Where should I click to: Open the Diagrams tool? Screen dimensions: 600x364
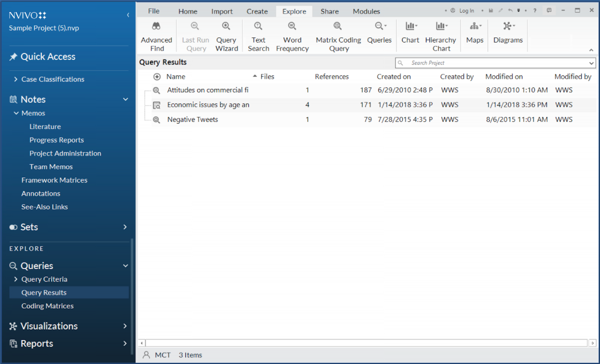point(507,35)
